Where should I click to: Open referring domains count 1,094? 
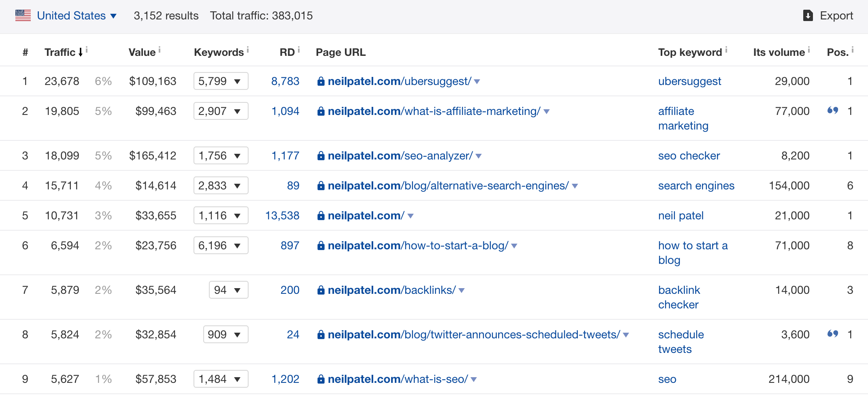pyautogui.click(x=285, y=111)
